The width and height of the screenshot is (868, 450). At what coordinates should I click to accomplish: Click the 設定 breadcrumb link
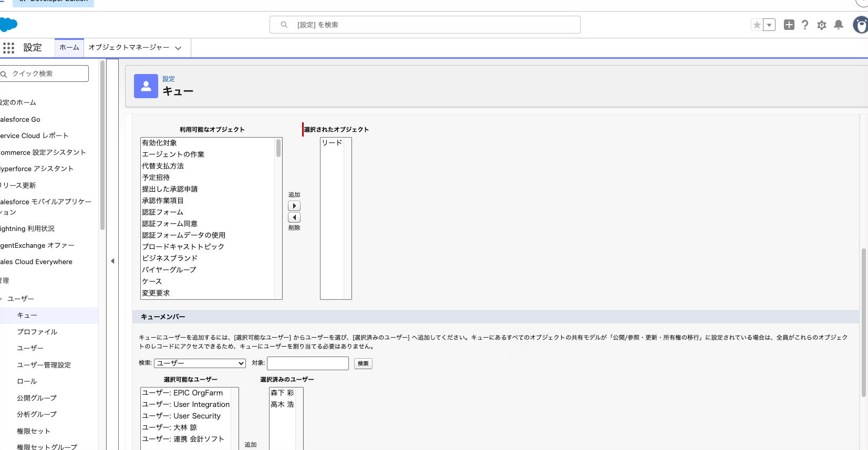(169, 79)
